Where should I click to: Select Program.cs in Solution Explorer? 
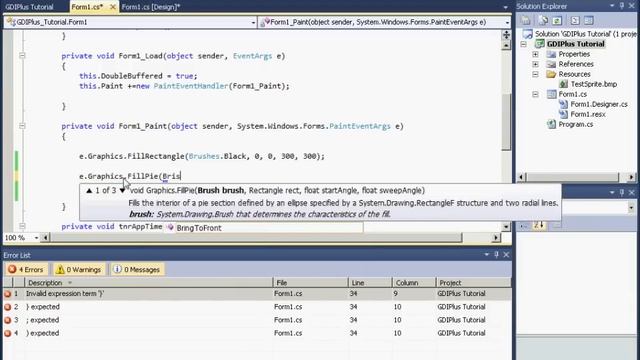point(576,124)
